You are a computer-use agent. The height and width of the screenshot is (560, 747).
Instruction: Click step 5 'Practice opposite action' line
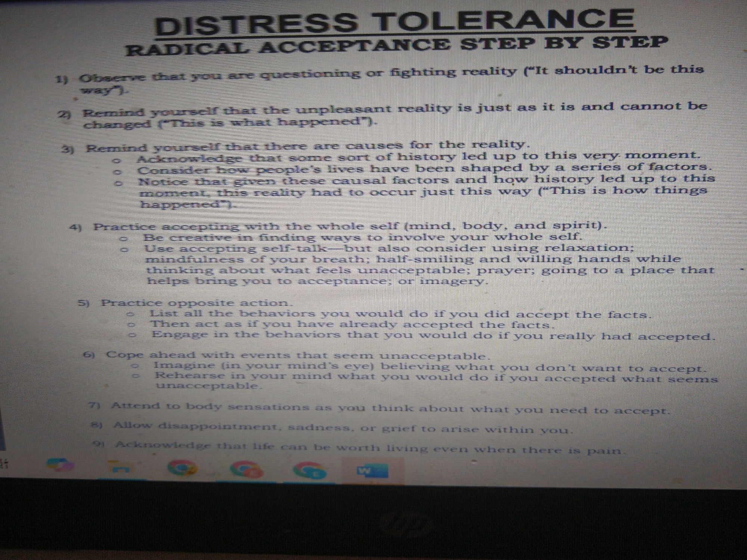[x=194, y=303]
